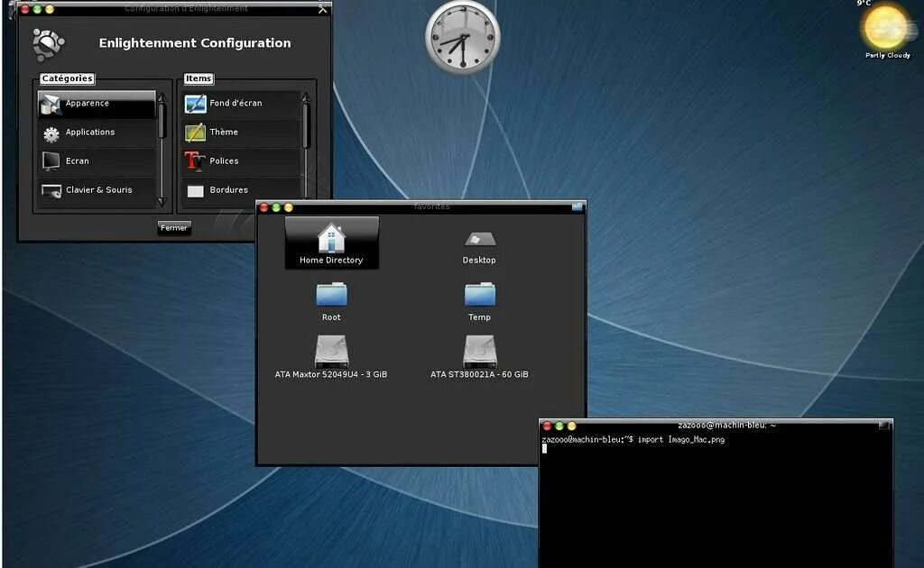
Task: Click red button of Favorites window
Action: (x=264, y=207)
